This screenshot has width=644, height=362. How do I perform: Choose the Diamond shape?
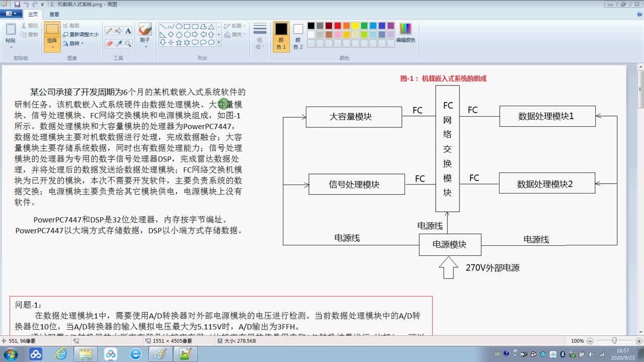click(x=171, y=35)
